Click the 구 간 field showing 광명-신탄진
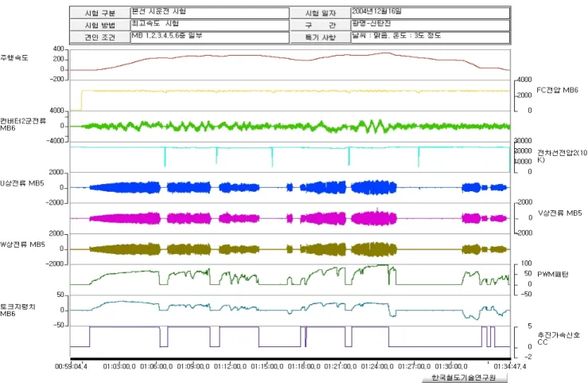This screenshot has width=588, height=383. [430, 25]
